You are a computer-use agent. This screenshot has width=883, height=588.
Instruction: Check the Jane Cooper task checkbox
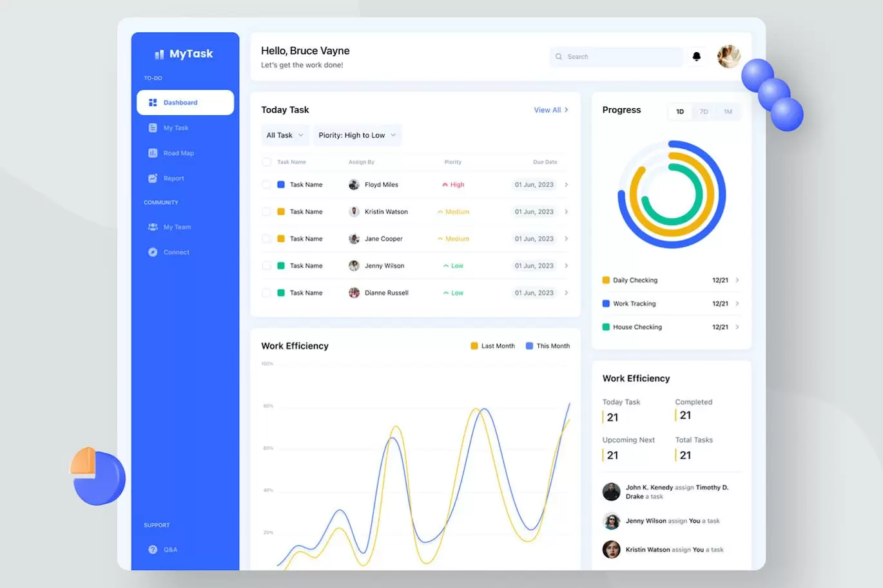coord(266,239)
